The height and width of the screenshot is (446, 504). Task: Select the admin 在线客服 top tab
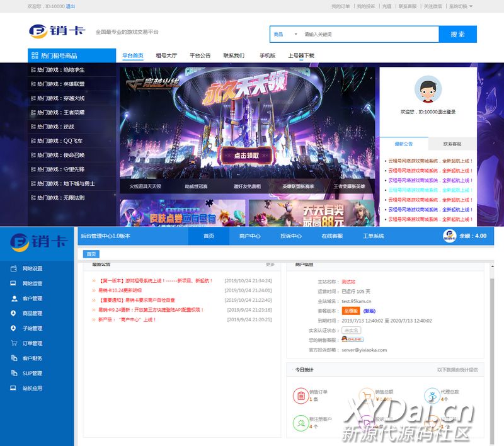[332, 236]
